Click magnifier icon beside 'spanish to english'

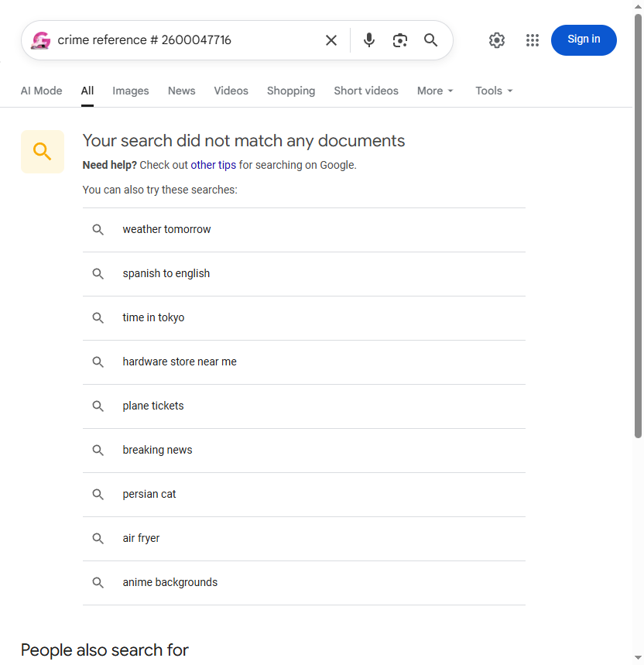98,274
